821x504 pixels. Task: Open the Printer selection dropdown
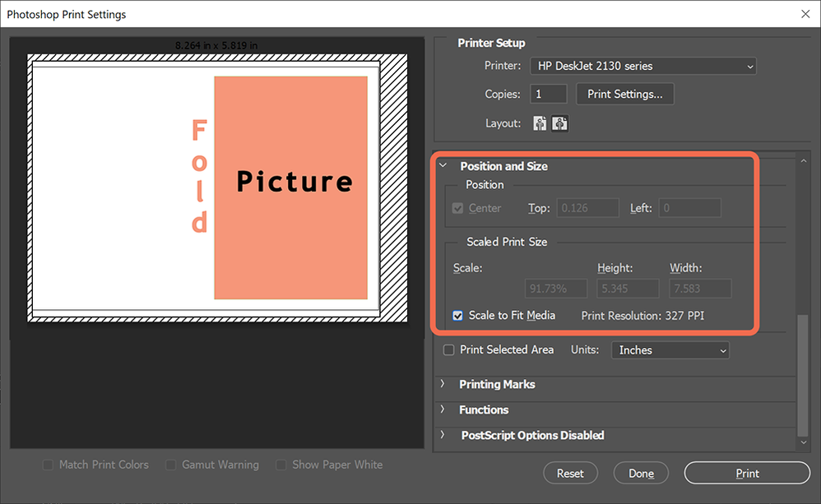click(642, 66)
